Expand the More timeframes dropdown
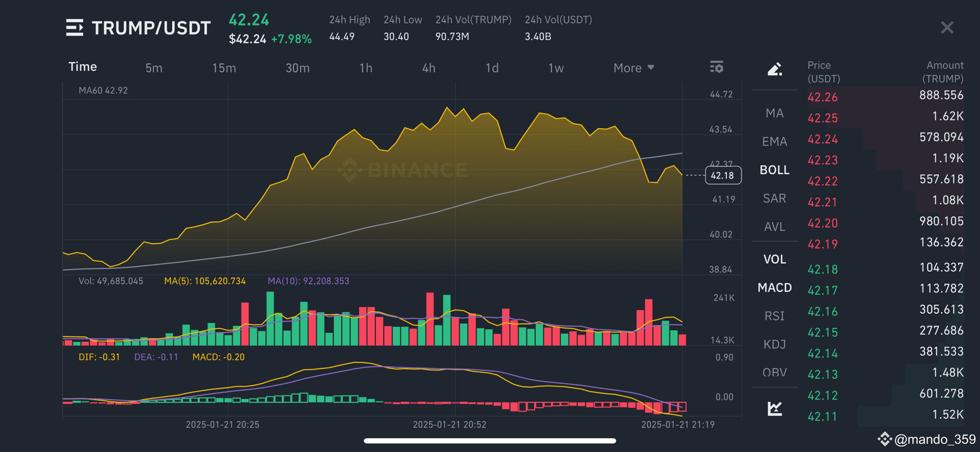This screenshot has height=452, width=980. tap(634, 68)
